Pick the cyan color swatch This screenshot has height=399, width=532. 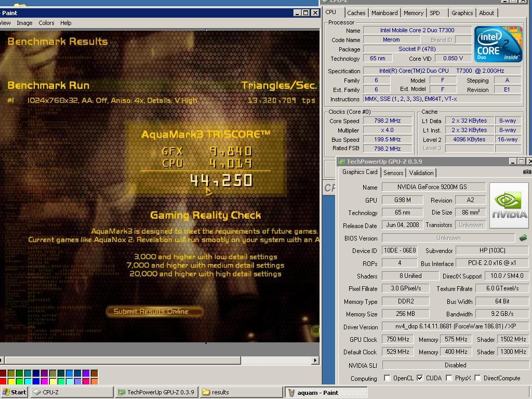coord(28,382)
